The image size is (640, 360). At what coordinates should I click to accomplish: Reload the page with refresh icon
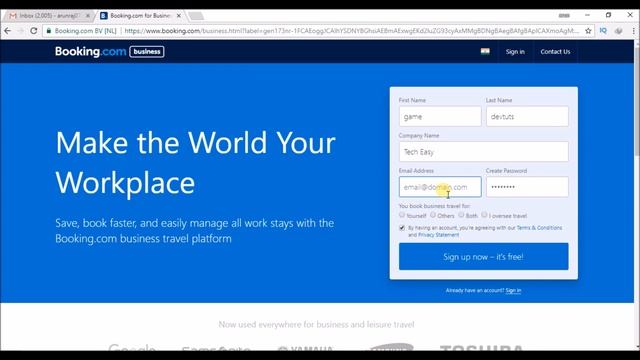34,31
